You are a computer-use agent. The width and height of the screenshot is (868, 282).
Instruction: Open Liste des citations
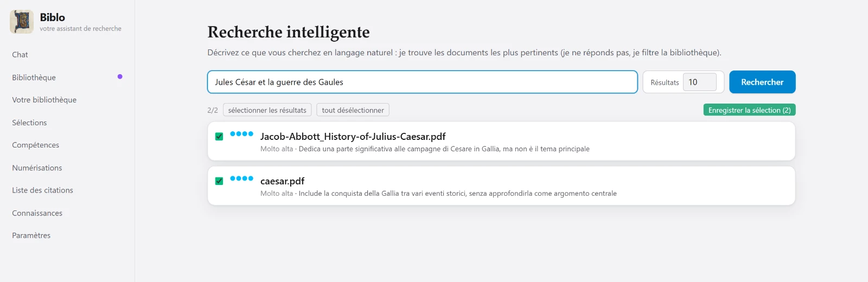coord(42,190)
